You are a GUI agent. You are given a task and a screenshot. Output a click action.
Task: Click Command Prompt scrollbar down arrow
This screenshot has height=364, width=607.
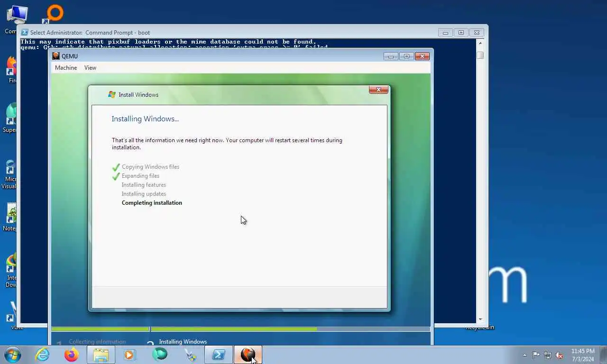480,319
